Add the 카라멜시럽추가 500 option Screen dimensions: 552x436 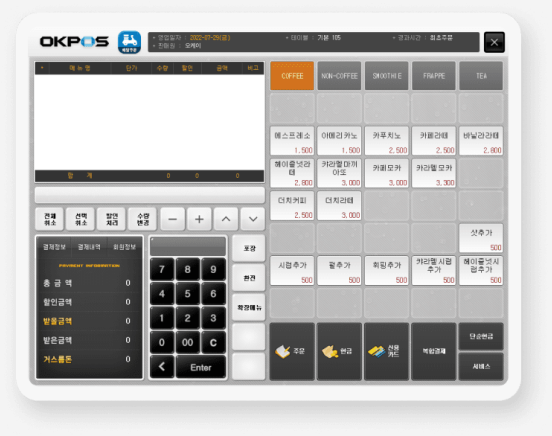click(434, 270)
